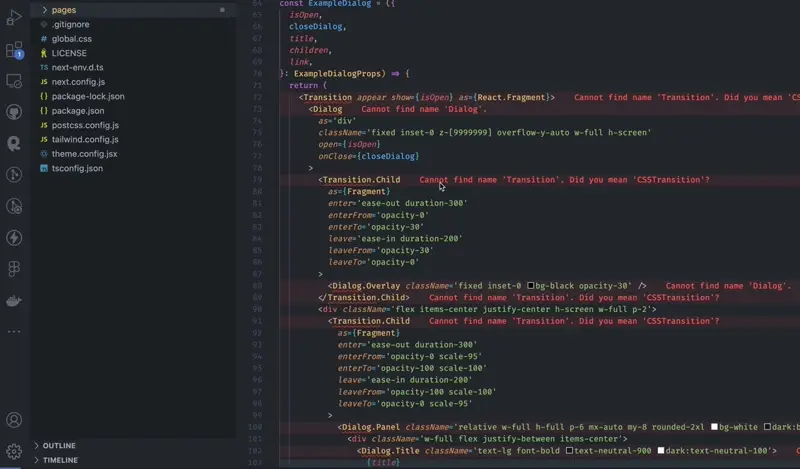This screenshot has height=469, width=800.
Task: Expand the pages folder
Action: (44, 10)
